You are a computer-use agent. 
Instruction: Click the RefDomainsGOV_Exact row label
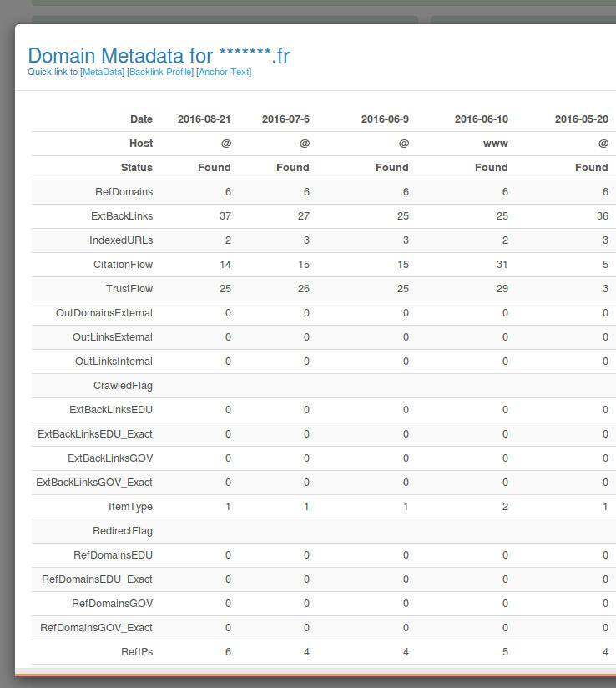(x=97, y=627)
